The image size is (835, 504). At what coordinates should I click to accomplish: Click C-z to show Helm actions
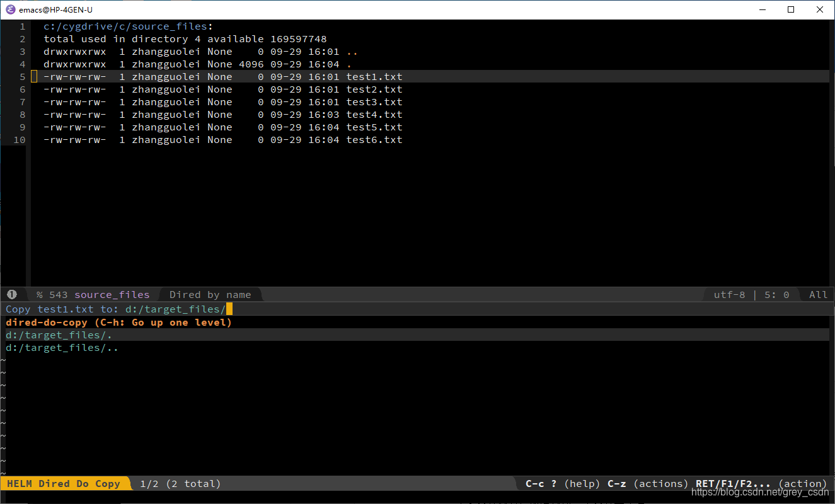point(616,483)
